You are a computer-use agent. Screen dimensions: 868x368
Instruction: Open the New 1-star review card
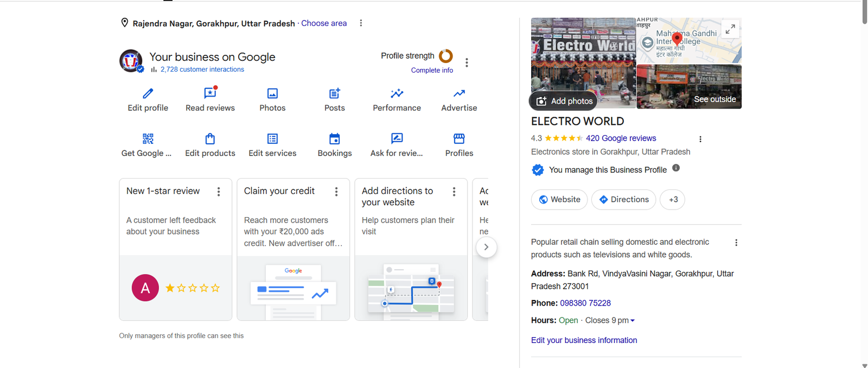[x=175, y=249]
